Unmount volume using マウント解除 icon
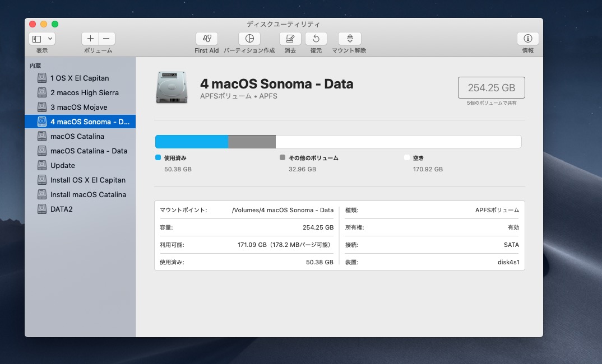The image size is (602, 364). click(x=349, y=39)
